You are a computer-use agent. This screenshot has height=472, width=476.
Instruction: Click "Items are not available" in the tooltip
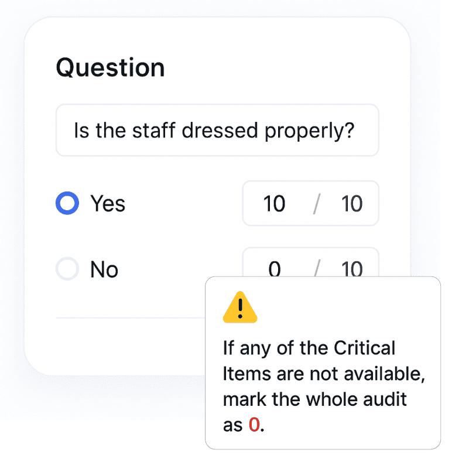(324, 374)
